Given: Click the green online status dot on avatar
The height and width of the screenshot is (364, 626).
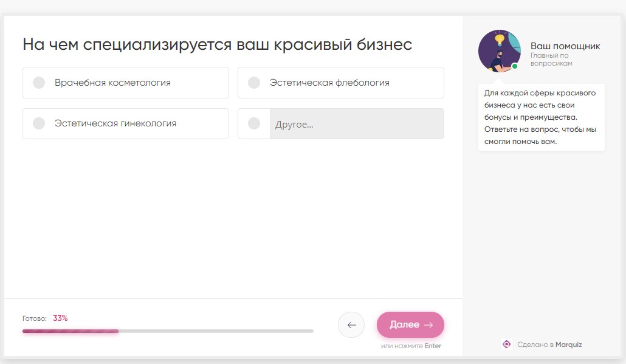Looking at the screenshot, I should pyautogui.click(x=515, y=66).
